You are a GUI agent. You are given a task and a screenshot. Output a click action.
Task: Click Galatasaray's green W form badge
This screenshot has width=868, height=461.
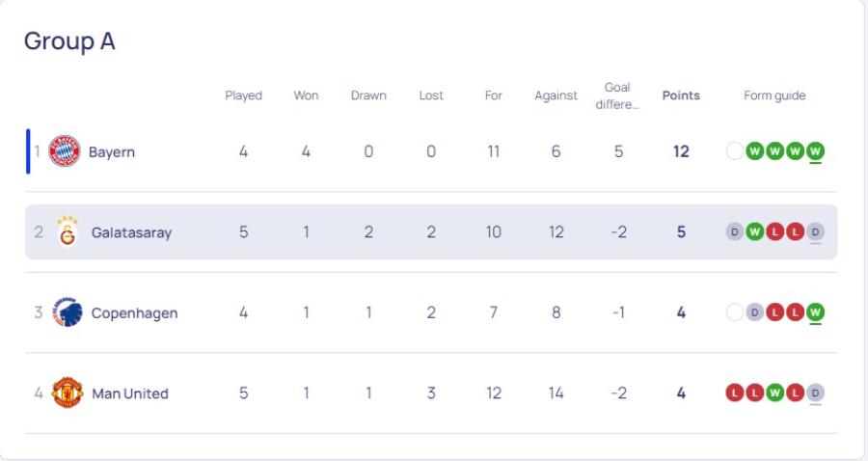[x=754, y=231]
